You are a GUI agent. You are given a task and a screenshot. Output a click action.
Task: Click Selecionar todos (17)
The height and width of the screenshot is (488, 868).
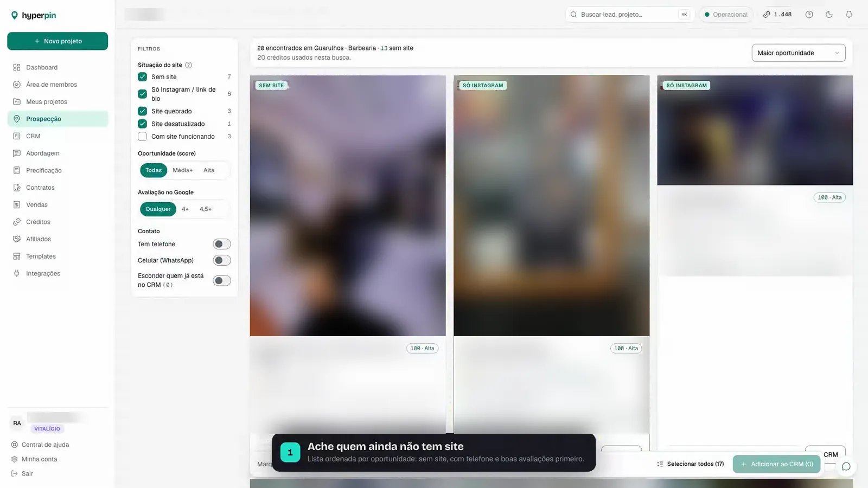(x=690, y=464)
